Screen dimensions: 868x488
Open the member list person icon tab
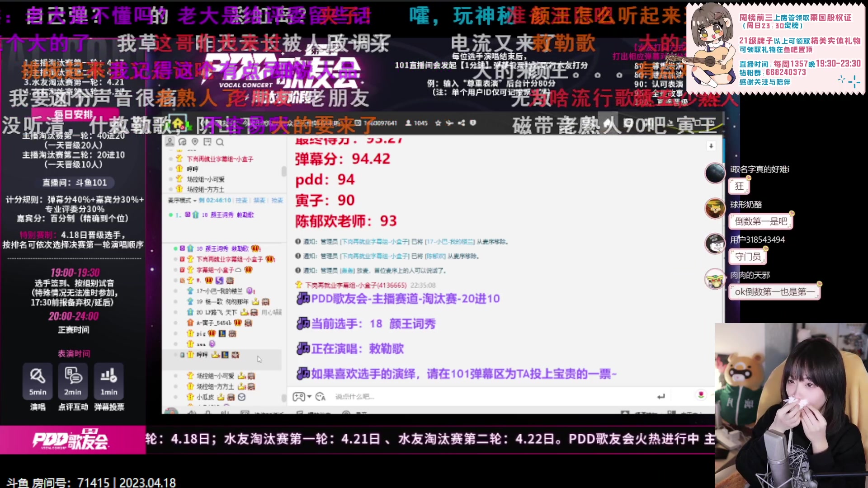170,142
